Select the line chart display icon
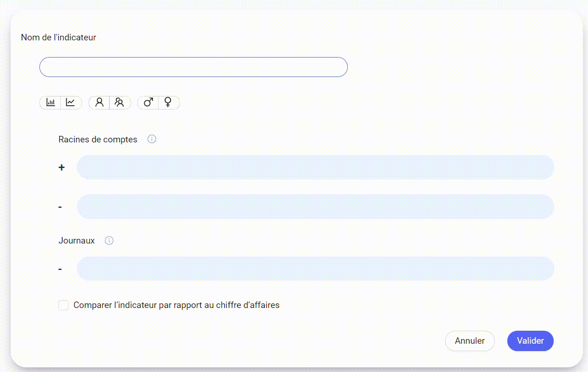The height and width of the screenshot is (372, 588). [x=71, y=103]
